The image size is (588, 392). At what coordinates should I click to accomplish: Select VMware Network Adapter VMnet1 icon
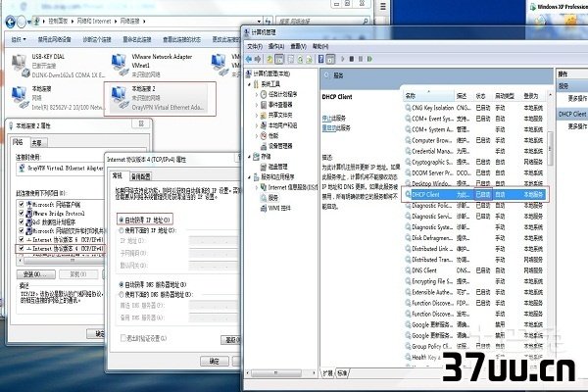(120, 65)
